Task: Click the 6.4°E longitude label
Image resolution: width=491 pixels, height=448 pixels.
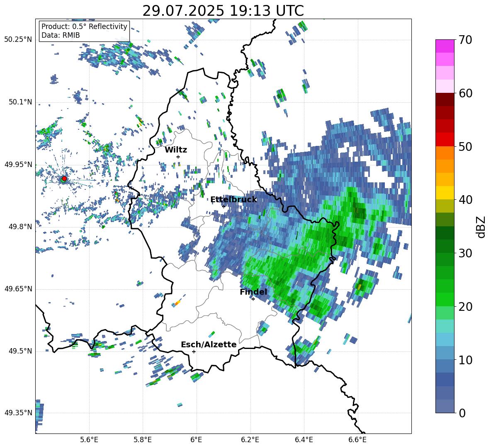Action: [304, 440]
